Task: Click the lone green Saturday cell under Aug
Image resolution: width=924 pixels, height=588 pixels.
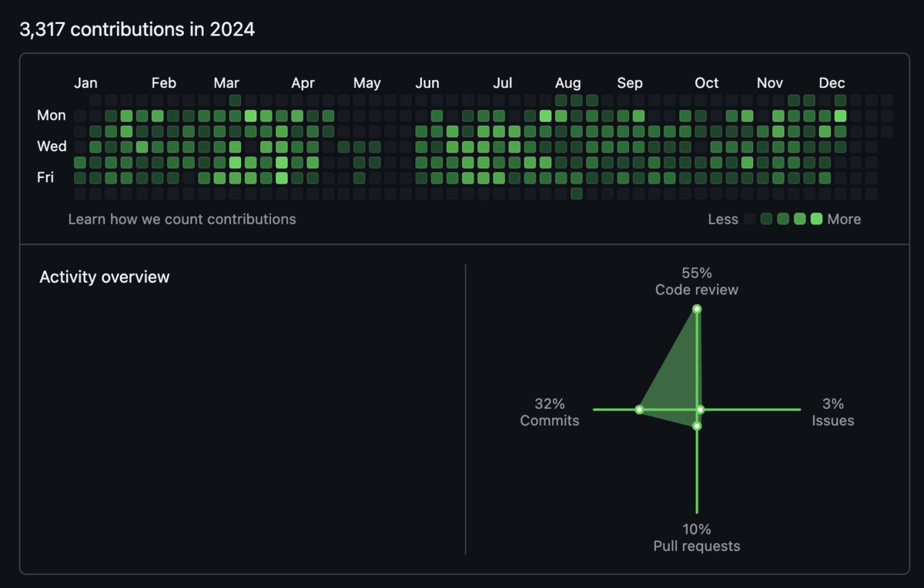Action: pyautogui.click(x=577, y=193)
